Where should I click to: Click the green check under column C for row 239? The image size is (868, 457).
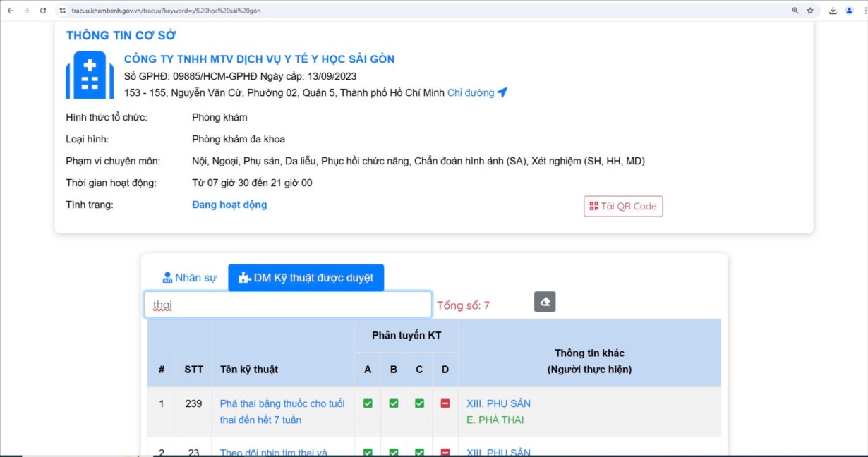click(419, 403)
